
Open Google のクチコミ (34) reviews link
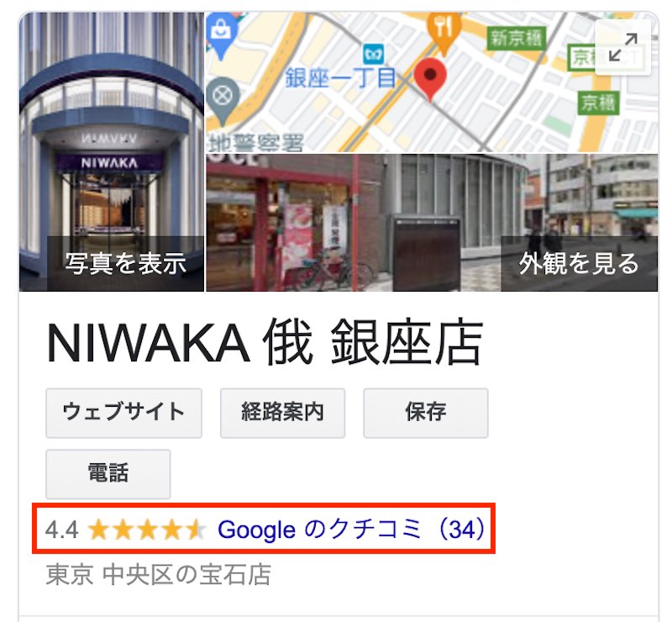pos(352,530)
